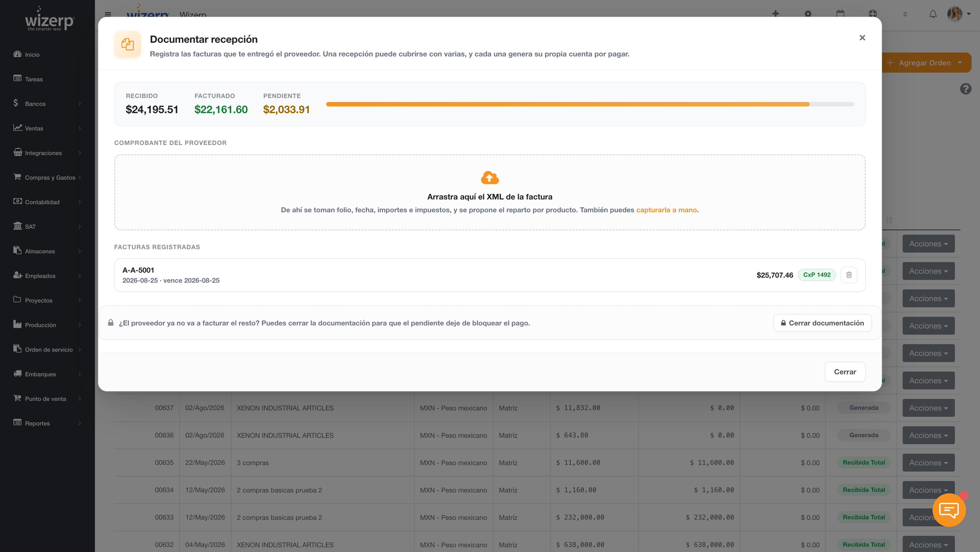Image resolution: width=980 pixels, height=552 pixels.
Task: Open the Contabilidad sidebar menu
Action: 47,202
